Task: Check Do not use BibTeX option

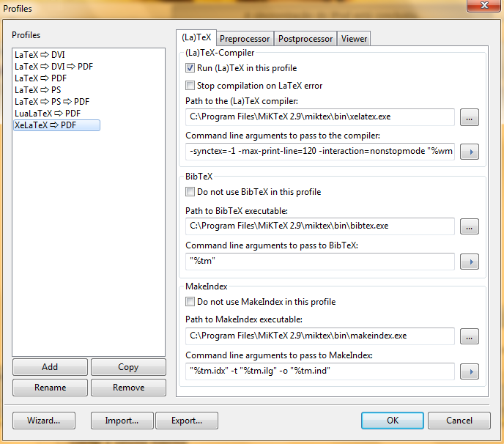Action: point(190,193)
